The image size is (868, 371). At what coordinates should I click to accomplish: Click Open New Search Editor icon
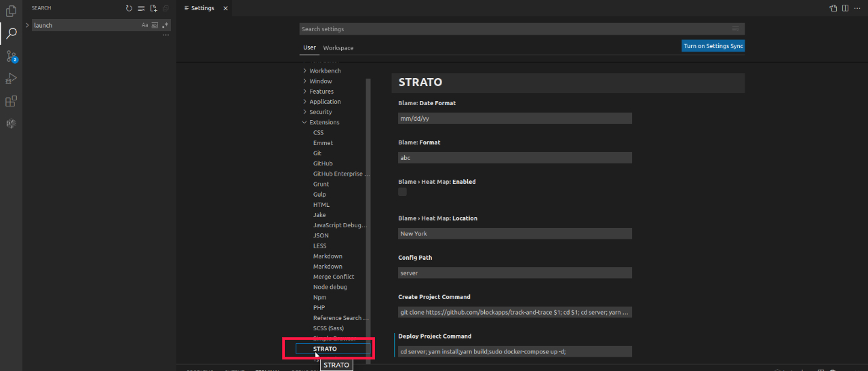[153, 8]
